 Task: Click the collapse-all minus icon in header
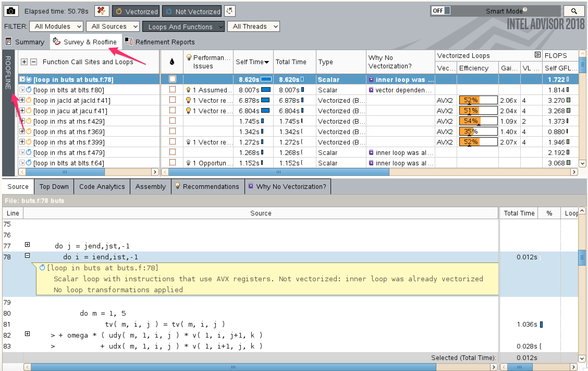pos(33,62)
